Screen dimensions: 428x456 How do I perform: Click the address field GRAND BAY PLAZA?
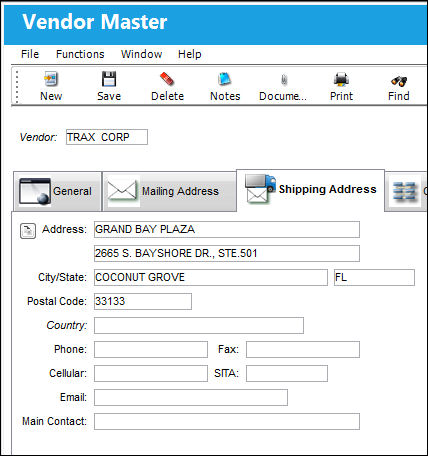(x=227, y=229)
